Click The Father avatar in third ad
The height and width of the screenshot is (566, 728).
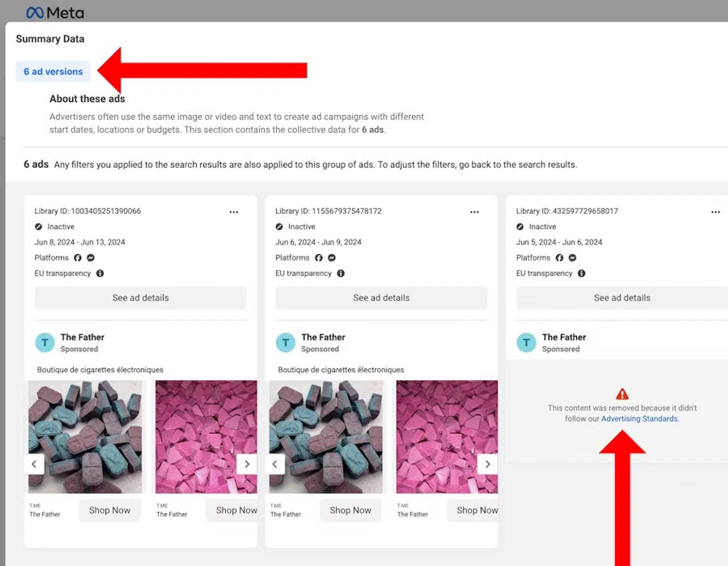pyautogui.click(x=526, y=343)
